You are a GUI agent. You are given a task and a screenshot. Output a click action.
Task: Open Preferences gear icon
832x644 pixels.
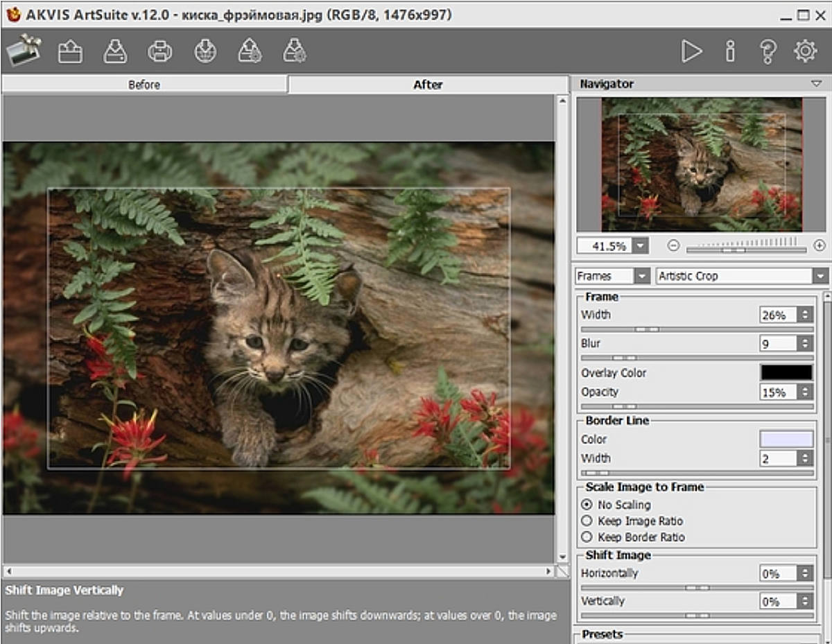(805, 51)
